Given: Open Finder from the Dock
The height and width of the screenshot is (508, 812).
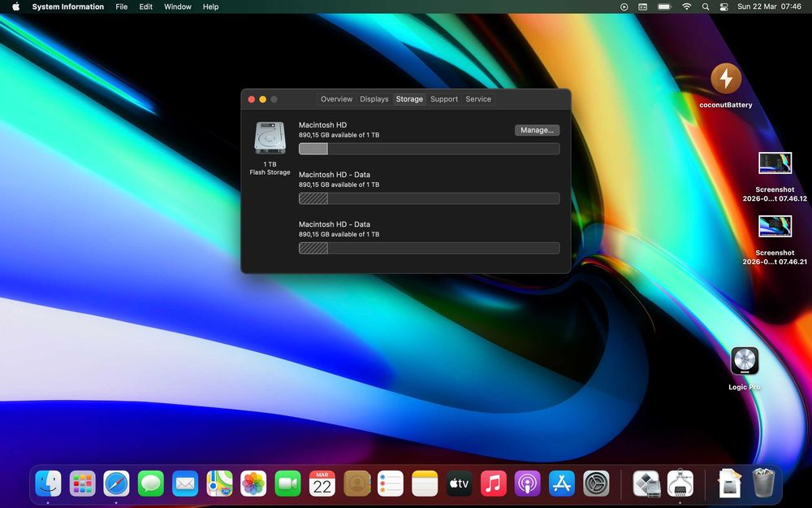Looking at the screenshot, I should (48, 484).
